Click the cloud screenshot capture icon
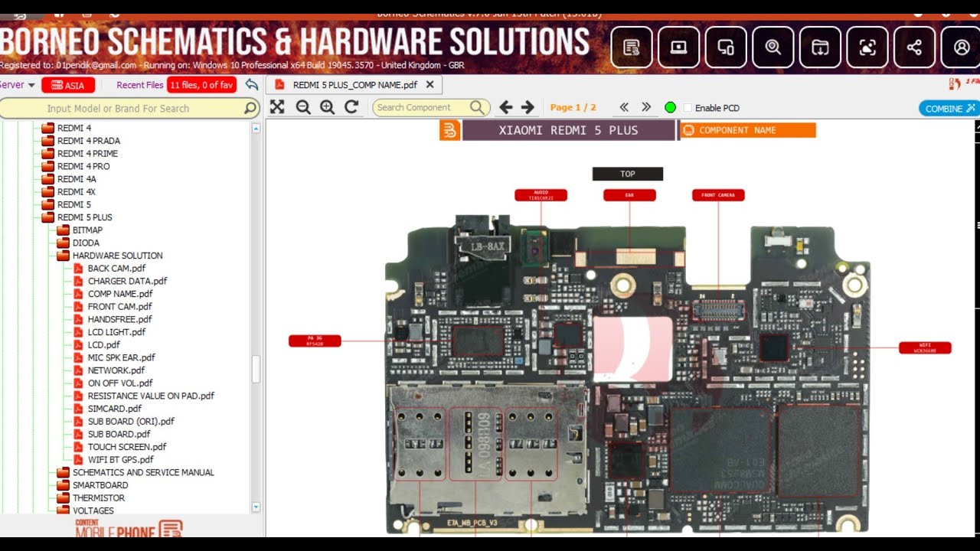 [x=867, y=47]
